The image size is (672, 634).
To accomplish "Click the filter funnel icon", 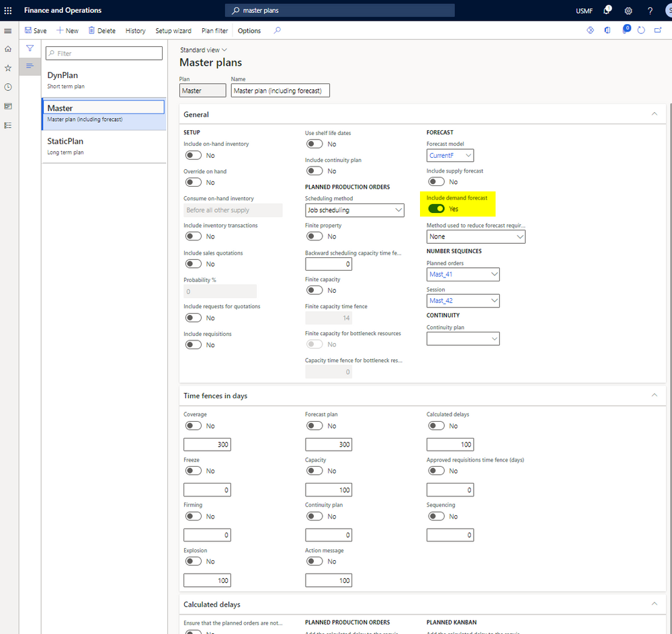I will coord(30,48).
